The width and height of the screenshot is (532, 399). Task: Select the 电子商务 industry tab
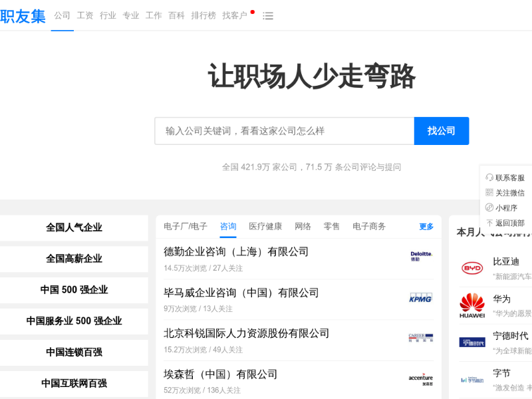[369, 227]
